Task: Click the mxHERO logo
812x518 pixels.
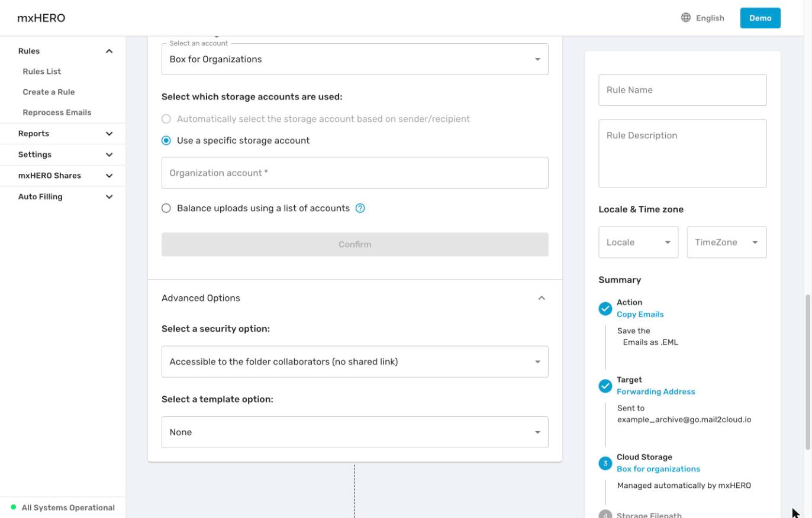Action: point(41,18)
